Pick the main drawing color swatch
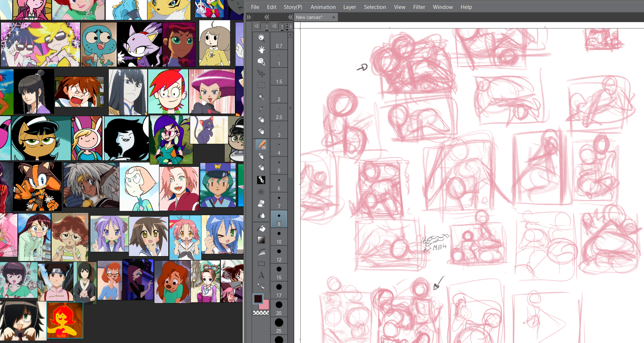 click(x=258, y=298)
